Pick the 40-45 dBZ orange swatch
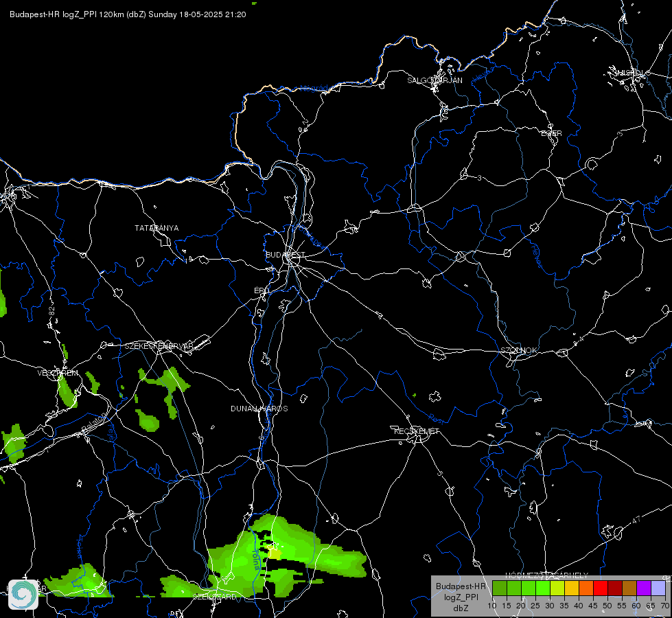This screenshot has width=672, height=618. [x=586, y=588]
